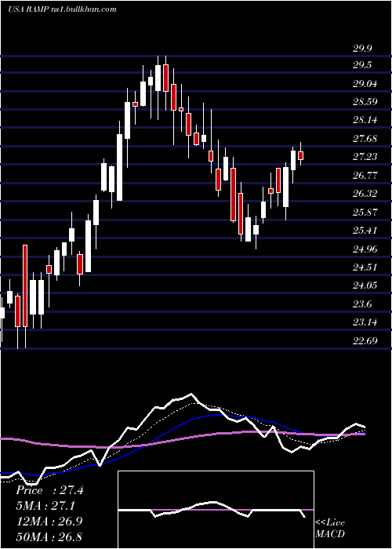Image resolution: width=392 pixels, height=549 pixels.
Task: Click the 26.32 price axis label
Action: tap(365, 194)
